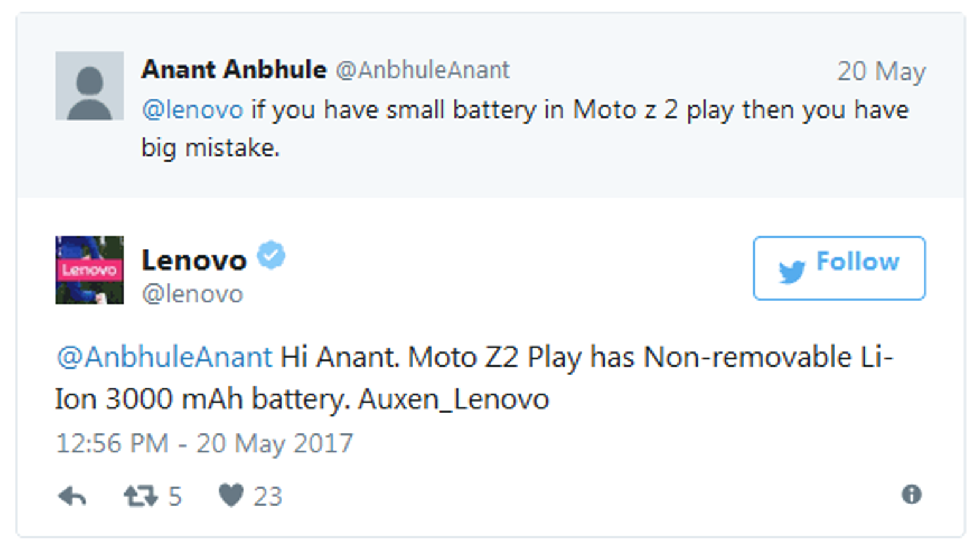Open the Lenovo profile picture
This screenshot has height=551, width=980.
coord(89,270)
